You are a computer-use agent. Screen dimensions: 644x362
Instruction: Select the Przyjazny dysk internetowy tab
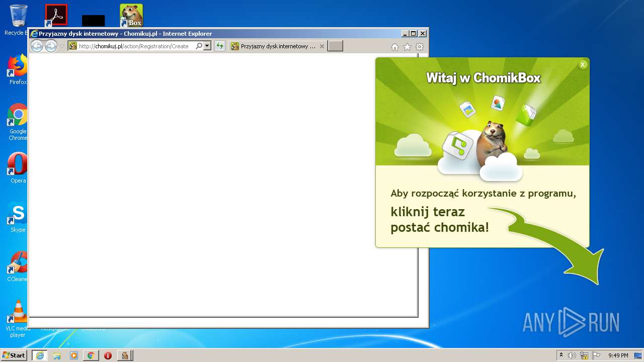[x=278, y=46]
